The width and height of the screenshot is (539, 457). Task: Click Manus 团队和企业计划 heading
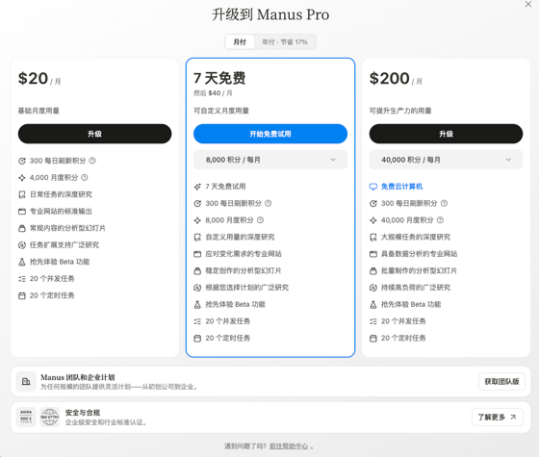(78, 377)
